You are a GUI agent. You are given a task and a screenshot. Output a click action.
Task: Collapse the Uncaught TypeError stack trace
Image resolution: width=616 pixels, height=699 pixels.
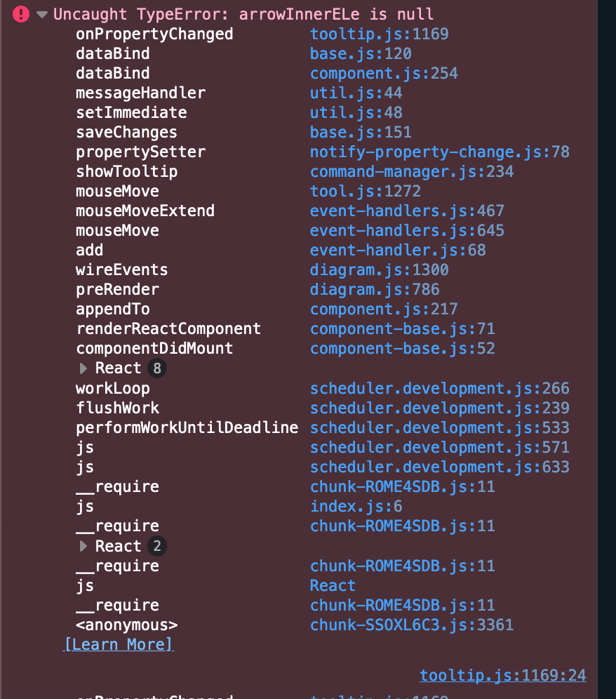41,14
